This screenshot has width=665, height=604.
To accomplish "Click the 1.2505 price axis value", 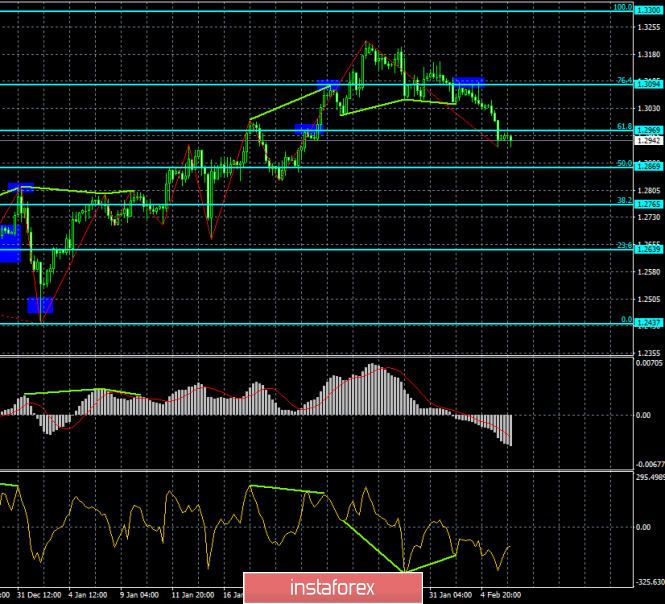I will [649, 299].
